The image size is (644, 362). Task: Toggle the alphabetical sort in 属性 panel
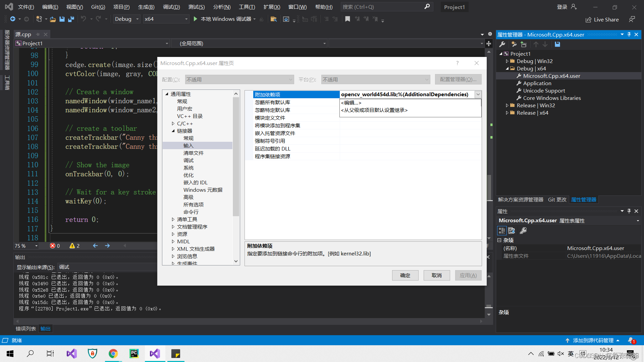point(511,230)
